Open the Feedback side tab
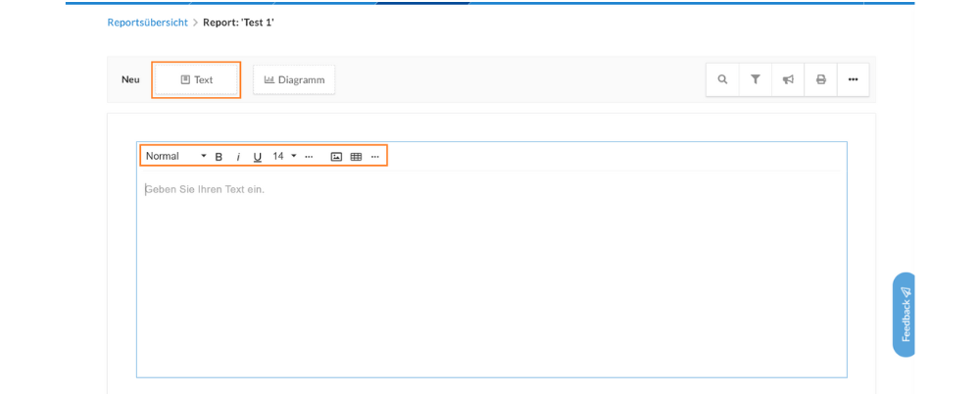 click(x=904, y=315)
